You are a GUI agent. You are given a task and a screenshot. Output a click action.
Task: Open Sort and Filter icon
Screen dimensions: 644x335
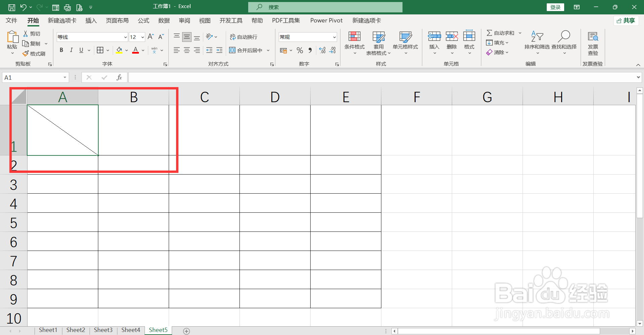click(x=537, y=36)
